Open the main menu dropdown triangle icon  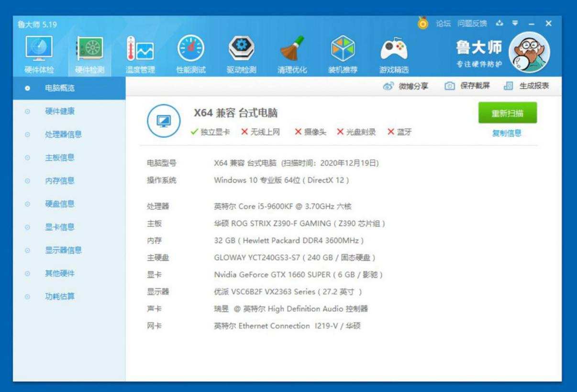[516, 23]
